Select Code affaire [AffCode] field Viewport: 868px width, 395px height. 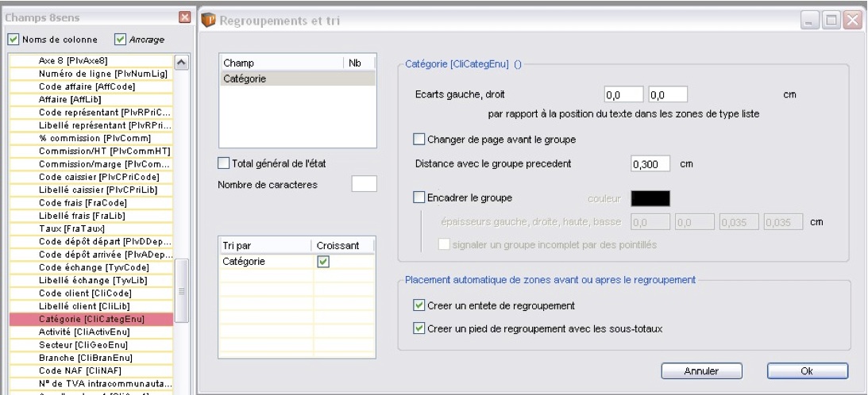tap(91, 86)
